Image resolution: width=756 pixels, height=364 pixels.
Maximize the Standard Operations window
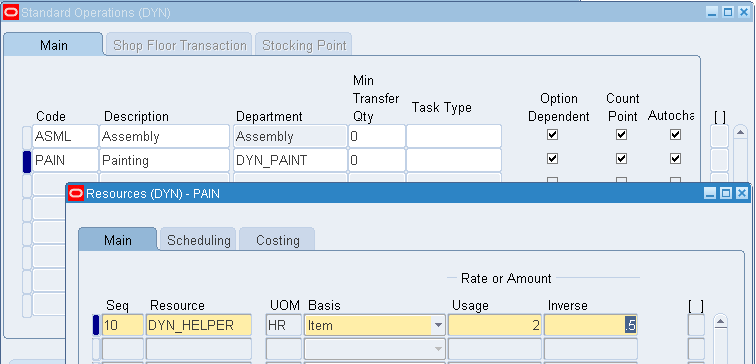[728, 13]
